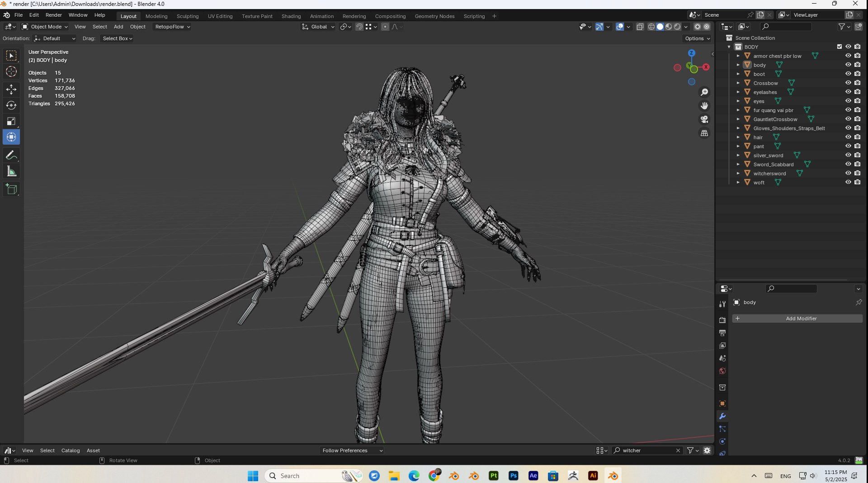868x483 pixels.
Task: Open Photoshop from the taskbar
Action: click(513, 476)
